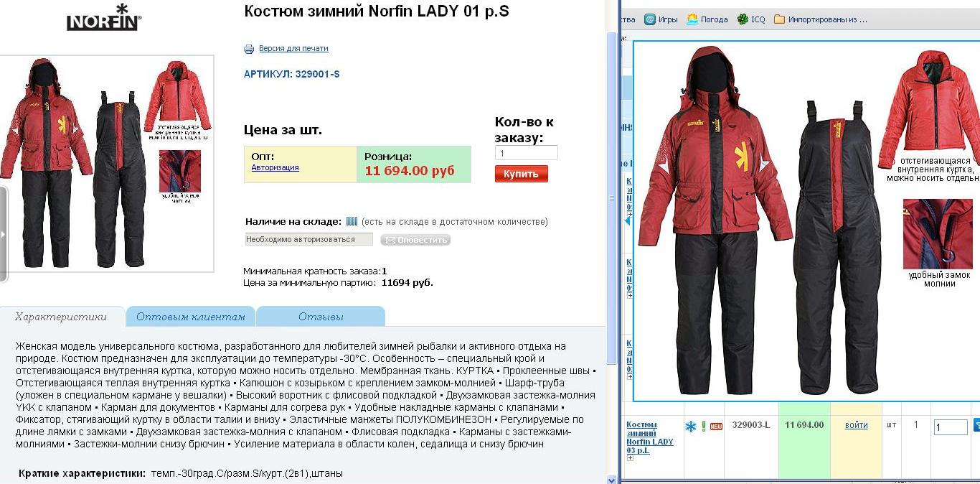This screenshot has width=980, height=484.
Task: Click the Кол-во к заказу quantity field
Action: [526, 153]
